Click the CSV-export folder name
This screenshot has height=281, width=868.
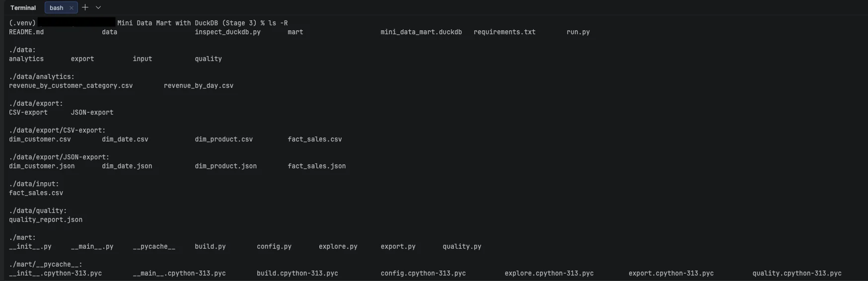click(28, 113)
